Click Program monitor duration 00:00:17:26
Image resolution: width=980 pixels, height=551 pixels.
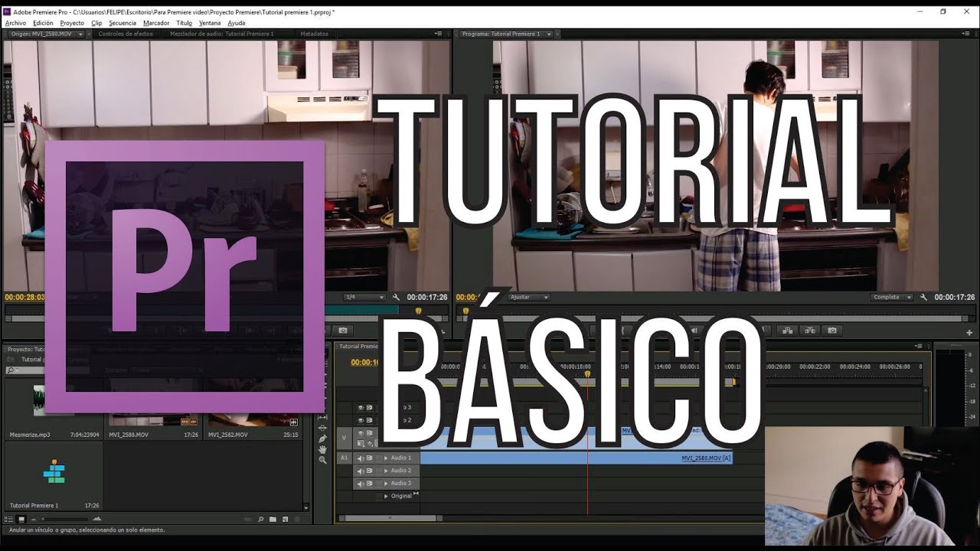coord(954,297)
